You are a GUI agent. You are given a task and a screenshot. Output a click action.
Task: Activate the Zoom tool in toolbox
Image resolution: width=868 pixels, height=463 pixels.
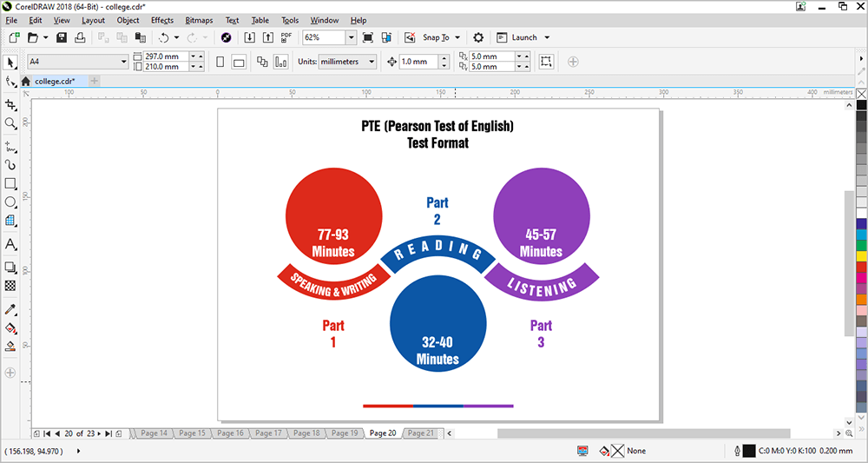click(x=10, y=123)
